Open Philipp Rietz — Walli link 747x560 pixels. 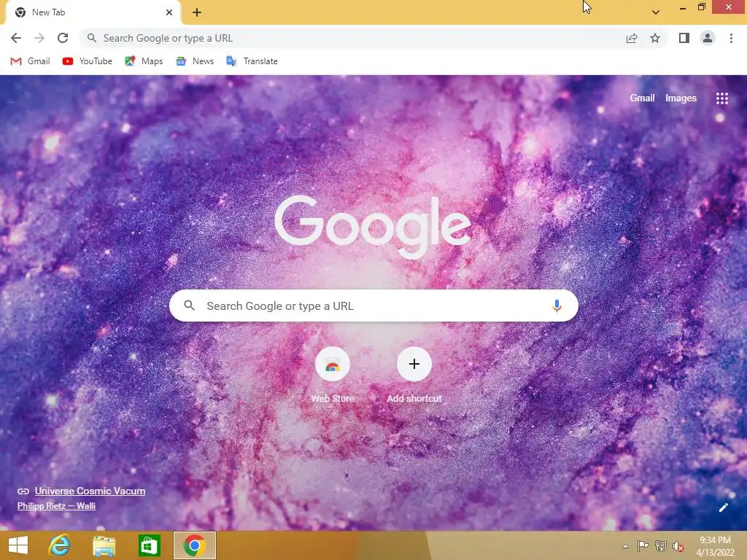[56, 506]
